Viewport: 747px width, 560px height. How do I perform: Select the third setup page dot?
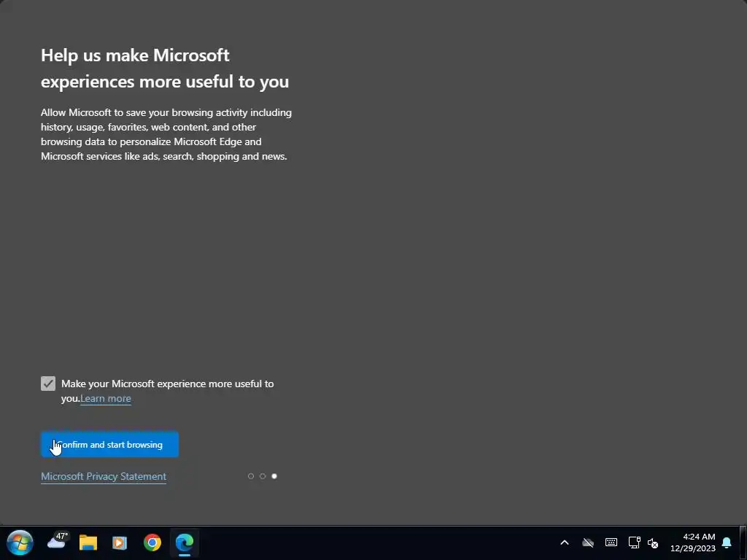point(274,476)
